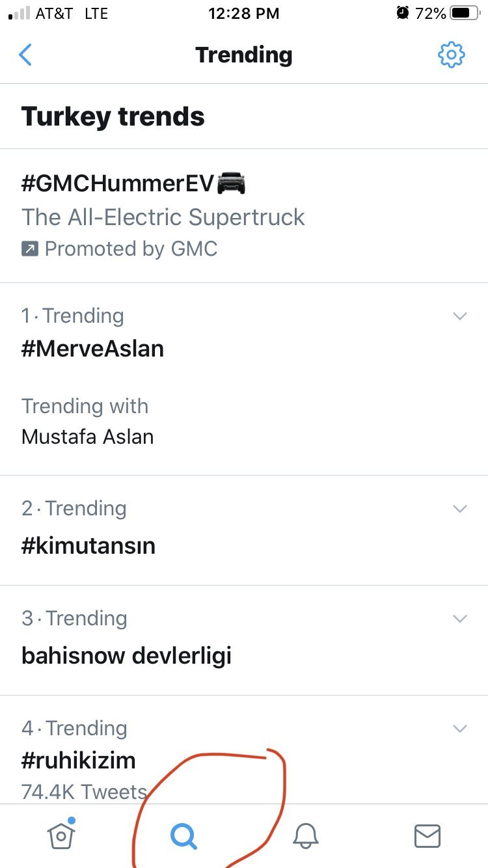This screenshot has height=868, width=488.
Task: Tap the alarm clock status icon
Action: pos(403,13)
